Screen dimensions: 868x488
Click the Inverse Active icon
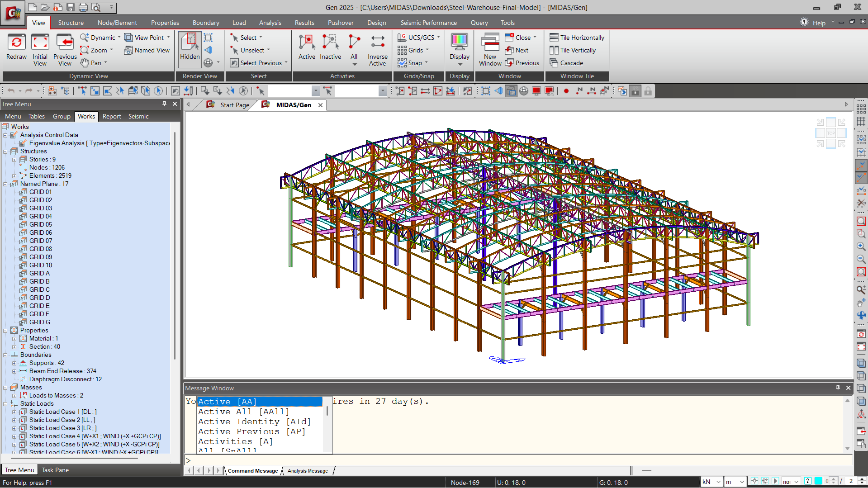377,50
